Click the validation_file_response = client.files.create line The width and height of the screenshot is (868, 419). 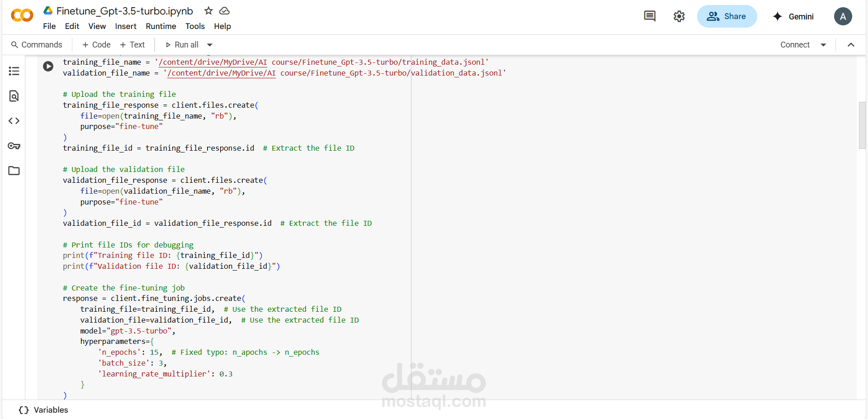coord(165,181)
